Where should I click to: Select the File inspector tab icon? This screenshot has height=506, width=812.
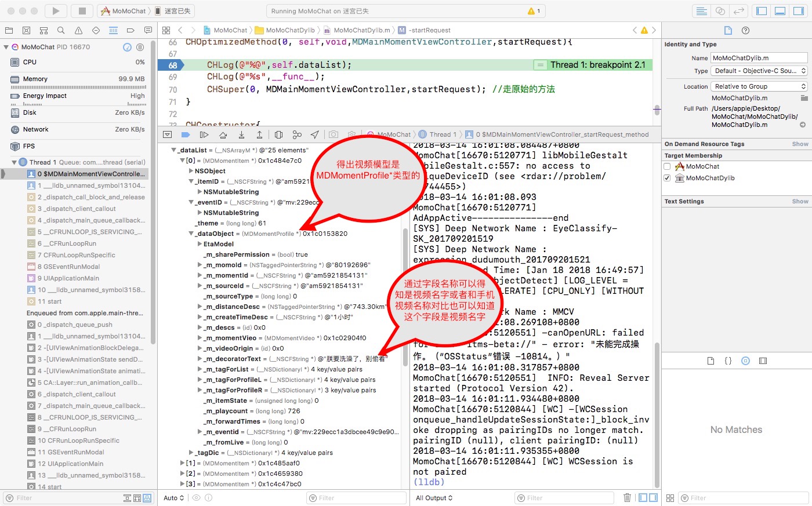tap(728, 30)
